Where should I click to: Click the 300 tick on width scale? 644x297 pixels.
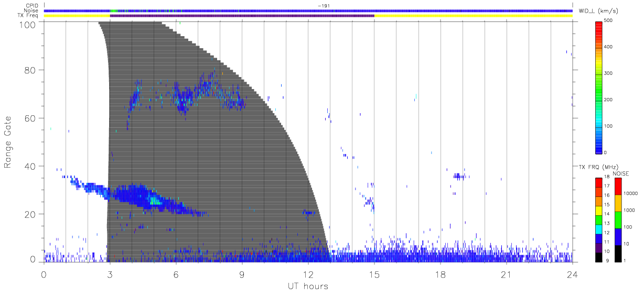(x=608, y=73)
